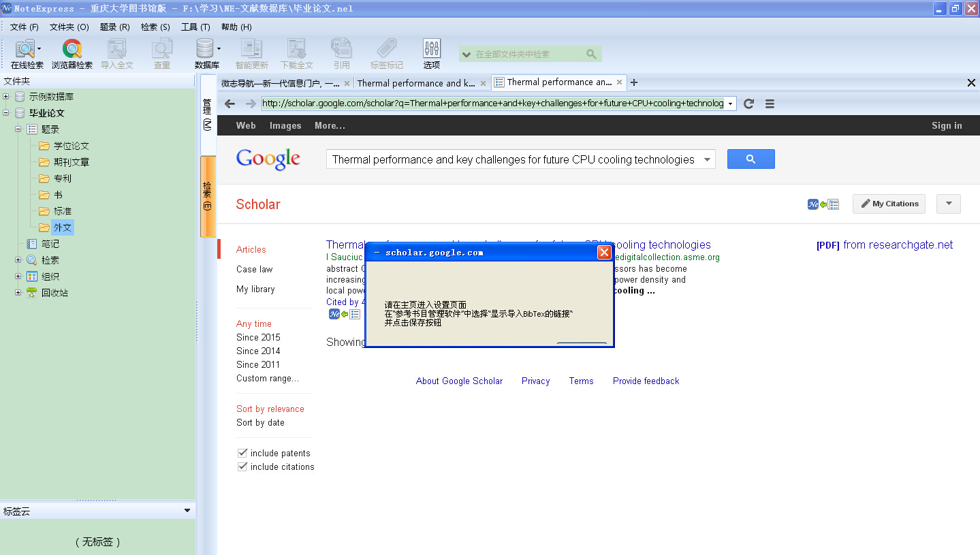Click the My Citations button
Screen dimensions: 980x555
[x=889, y=204]
